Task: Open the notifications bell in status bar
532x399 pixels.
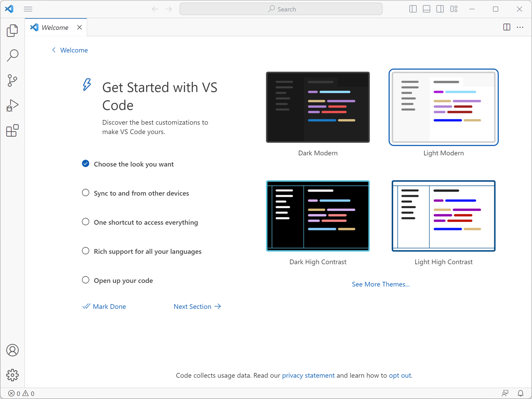Action: coord(520,393)
